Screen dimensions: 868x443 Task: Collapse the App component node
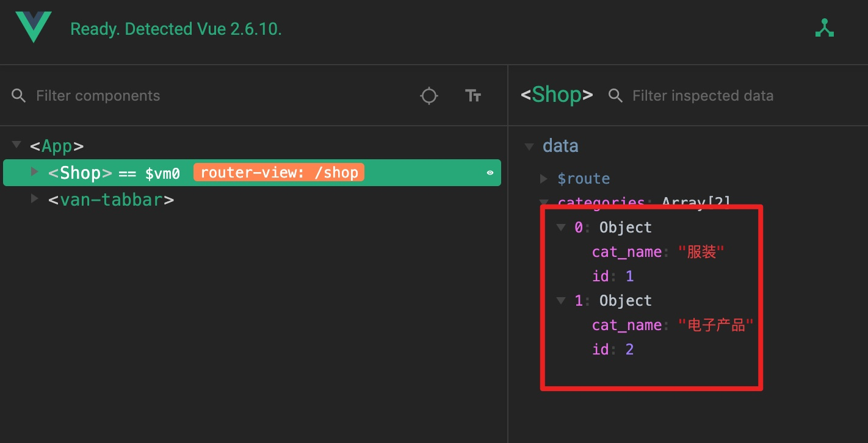(x=16, y=145)
